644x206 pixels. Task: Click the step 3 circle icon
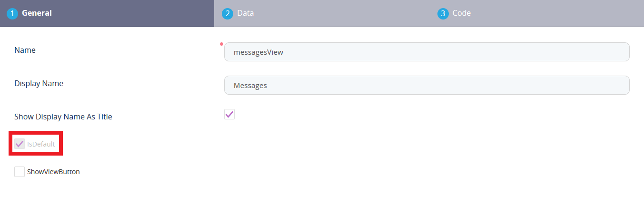pyautogui.click(x=443, y=13)
